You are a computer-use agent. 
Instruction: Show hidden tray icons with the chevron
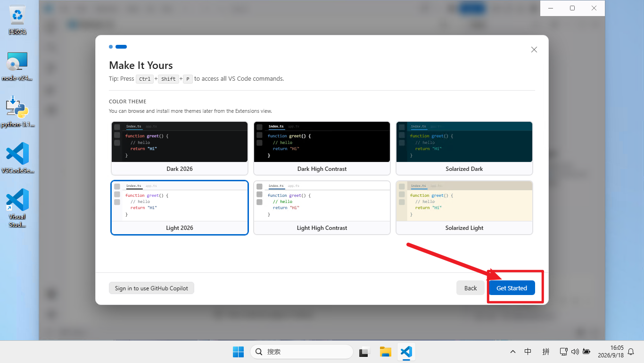point(513,352)
